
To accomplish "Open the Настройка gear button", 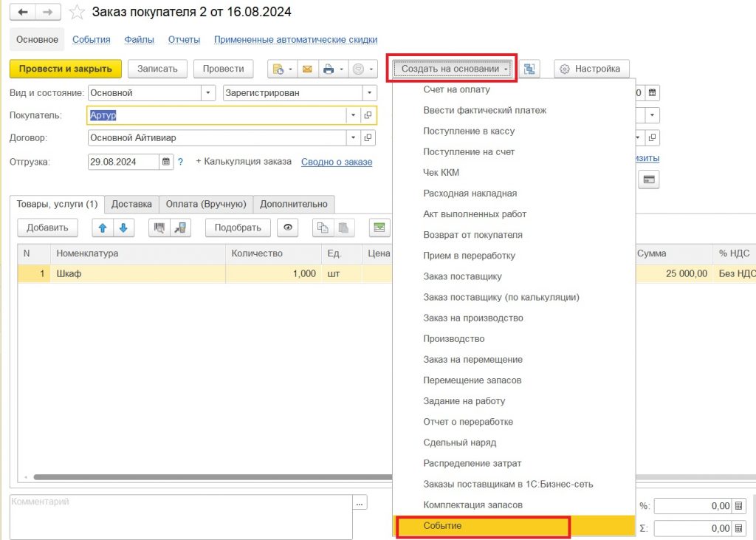I will 591,69.
